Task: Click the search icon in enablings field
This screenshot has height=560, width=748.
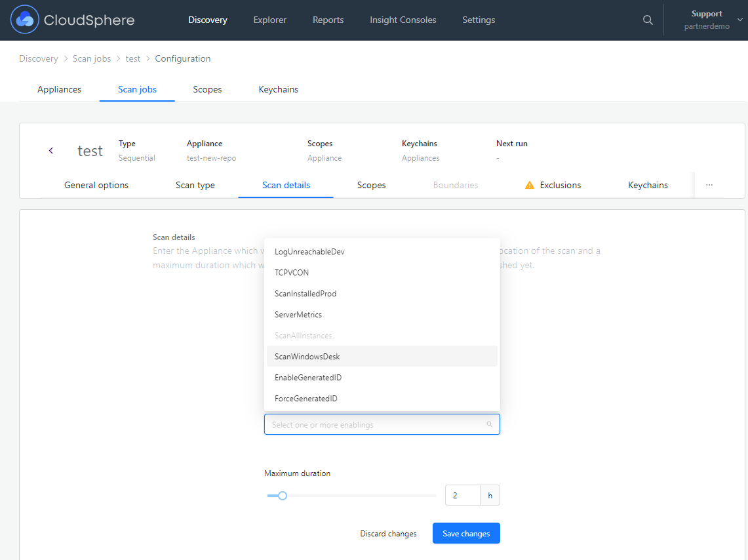Action: [489, 424]
